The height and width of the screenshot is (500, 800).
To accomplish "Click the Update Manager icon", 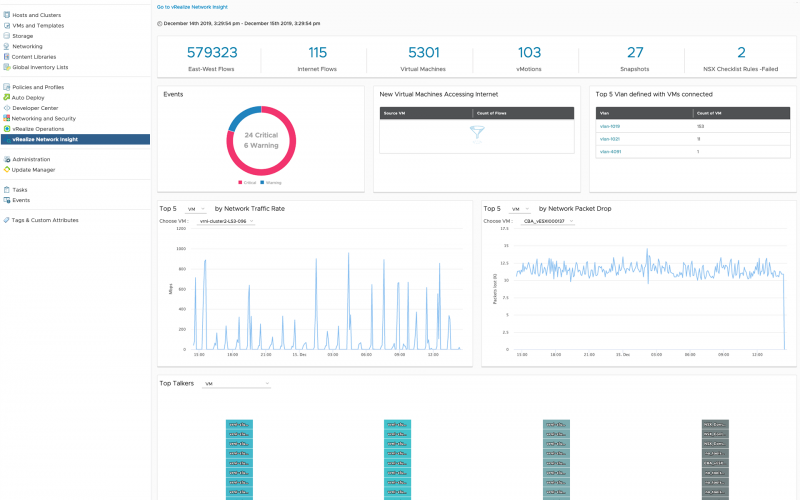I will [7, 170].
